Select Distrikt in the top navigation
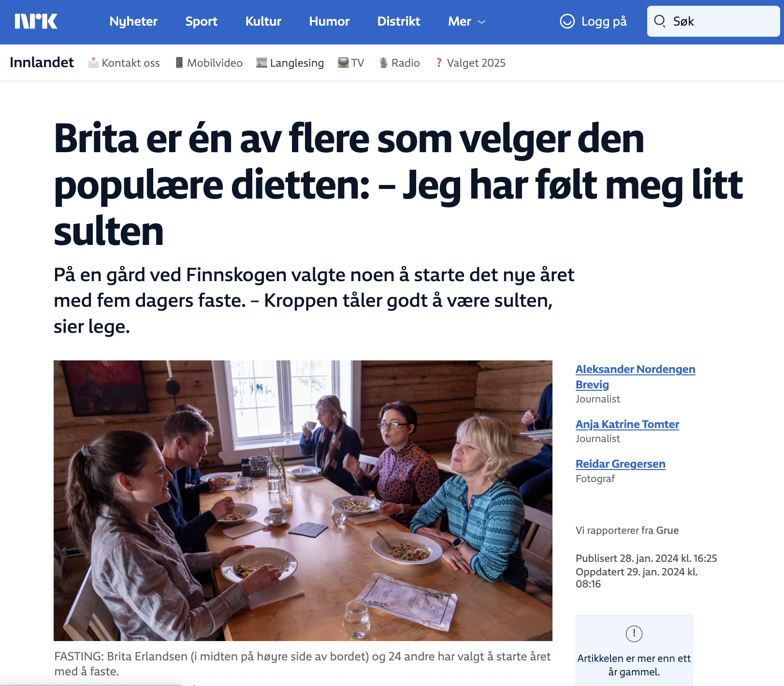 [399, 21]
